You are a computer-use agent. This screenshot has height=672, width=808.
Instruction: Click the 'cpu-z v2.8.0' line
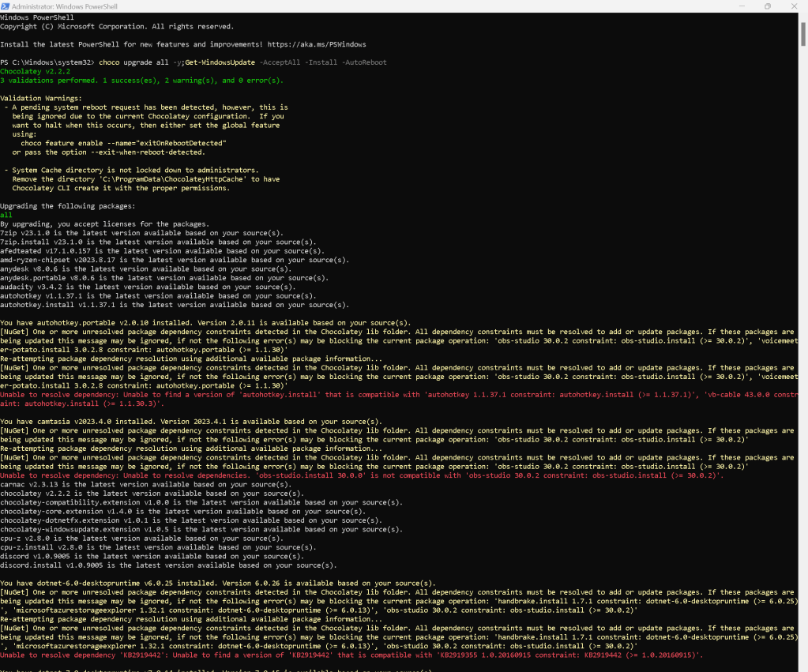(x=141, y=539)
